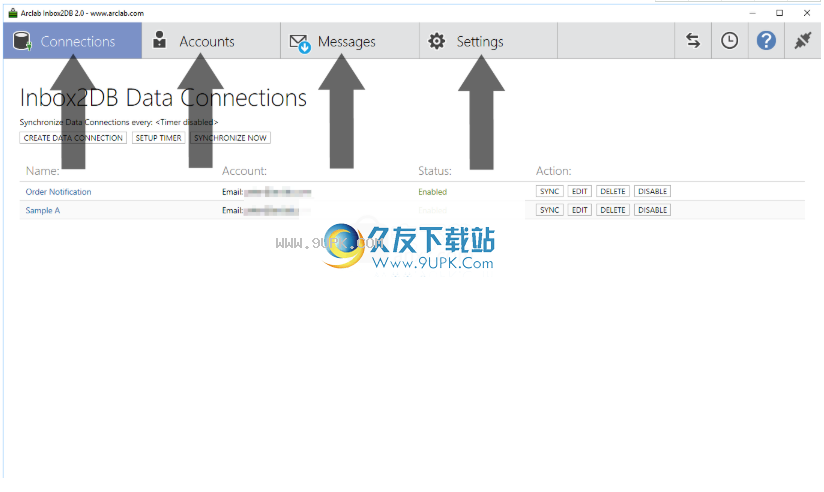Screen dimensions: 824x492
Task: Delete the Order Notification connection
Action: [x=613, y=191]
